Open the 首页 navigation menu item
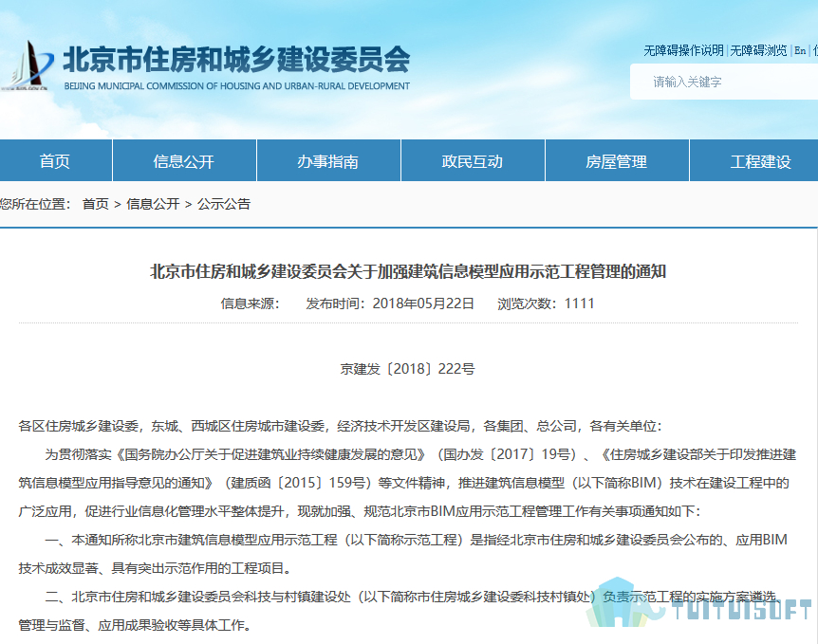Viewport: 818px width, 644px height. click(55, 161)
